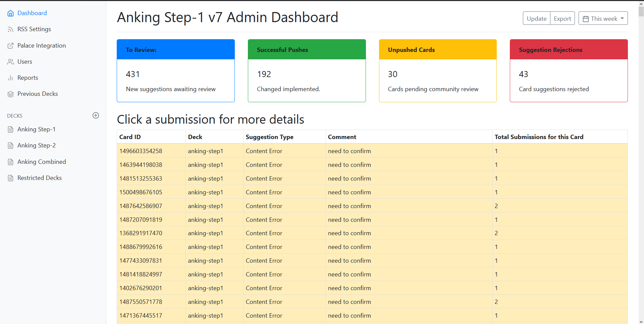Open submission with Card ID 1368291917470
This screenshot has width=644, height=324.
pyautogui.click(x=372, y=233)
